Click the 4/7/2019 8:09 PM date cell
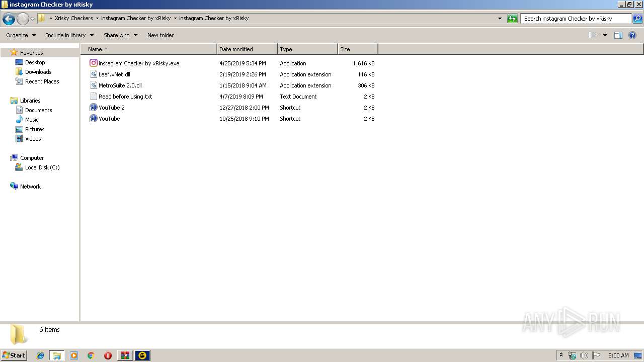The width and height of the screenshot is (644, 362). (x=241, y=97)
